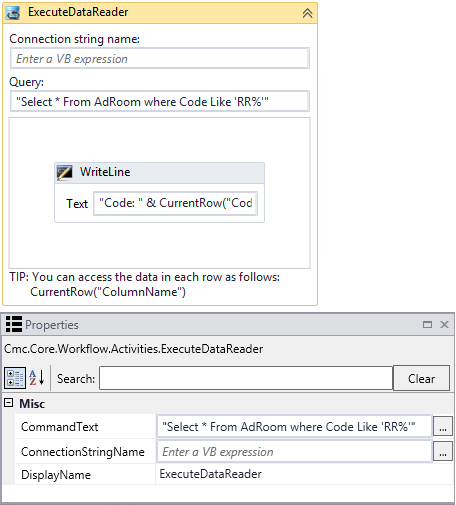
Task: Click the ConnectionStringName value field
Action: [x=294, y=451]
